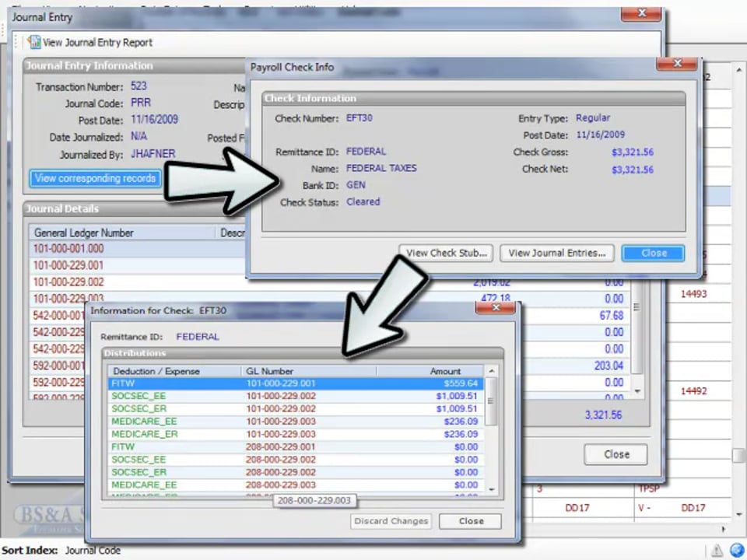Click View corresponding records button

pyautogui.click(x=95, y=179)
